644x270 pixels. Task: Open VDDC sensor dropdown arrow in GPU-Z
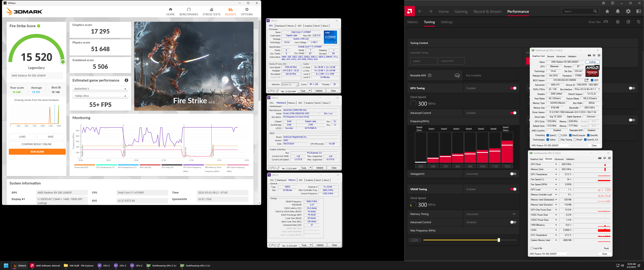coord(556,230)
